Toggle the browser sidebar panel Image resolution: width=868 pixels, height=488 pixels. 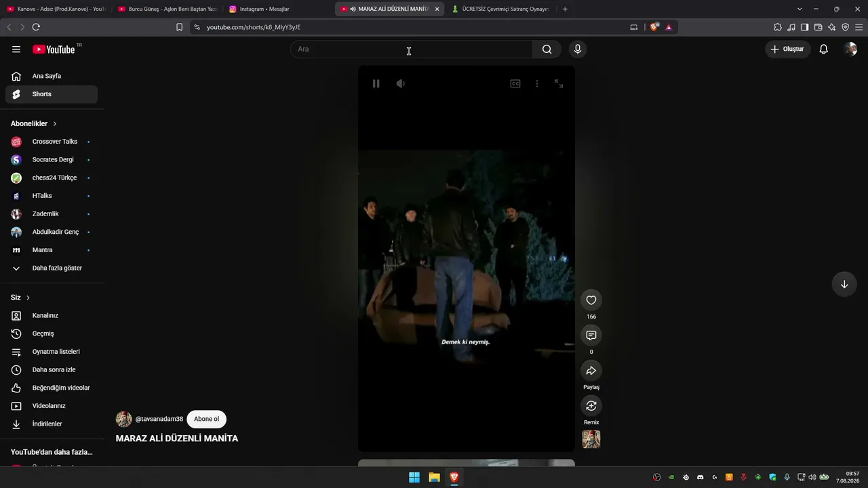pyautogui.click(x=804, y=27)
